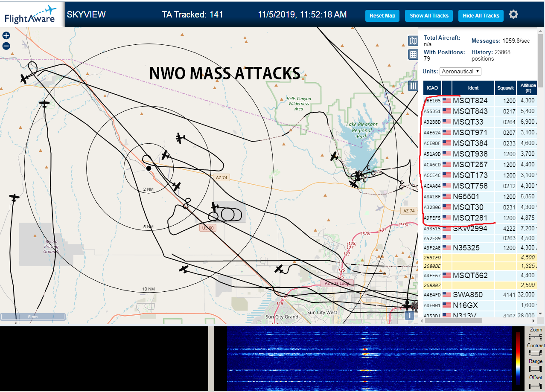Click the receiver location dot inside range rings

coord(149,168)
